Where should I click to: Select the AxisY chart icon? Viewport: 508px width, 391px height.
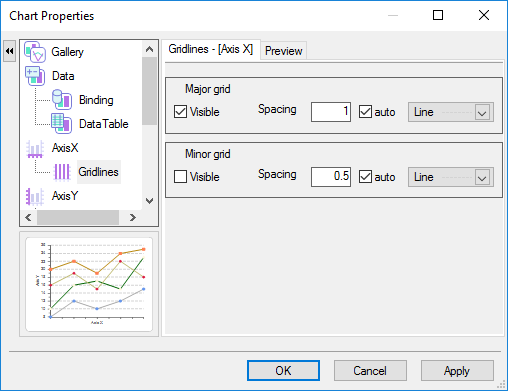coord(35,196)
